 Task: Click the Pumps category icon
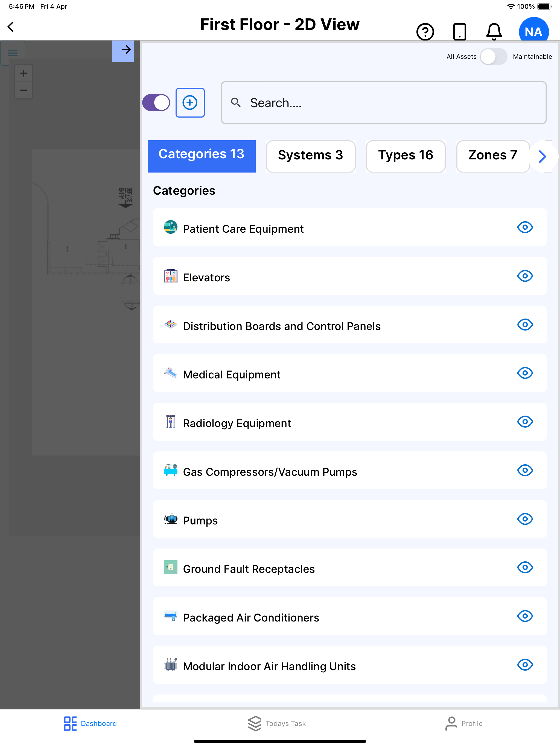click(170, 519)
